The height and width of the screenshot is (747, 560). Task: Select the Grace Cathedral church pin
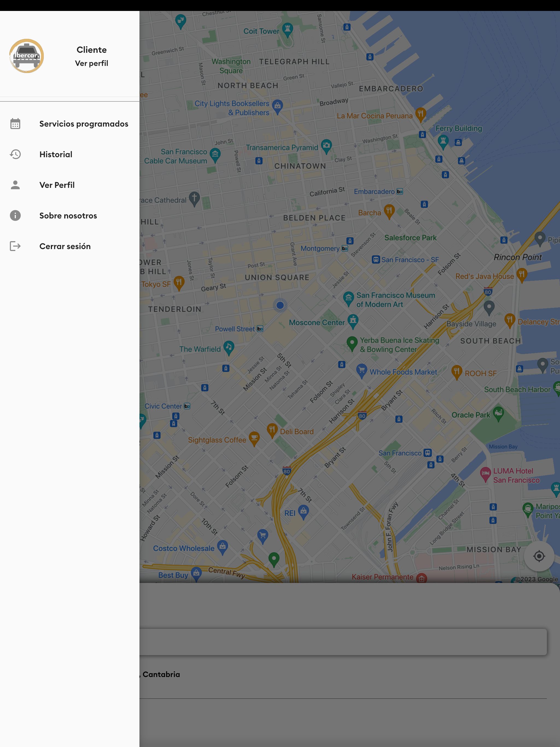pos(194,199)
